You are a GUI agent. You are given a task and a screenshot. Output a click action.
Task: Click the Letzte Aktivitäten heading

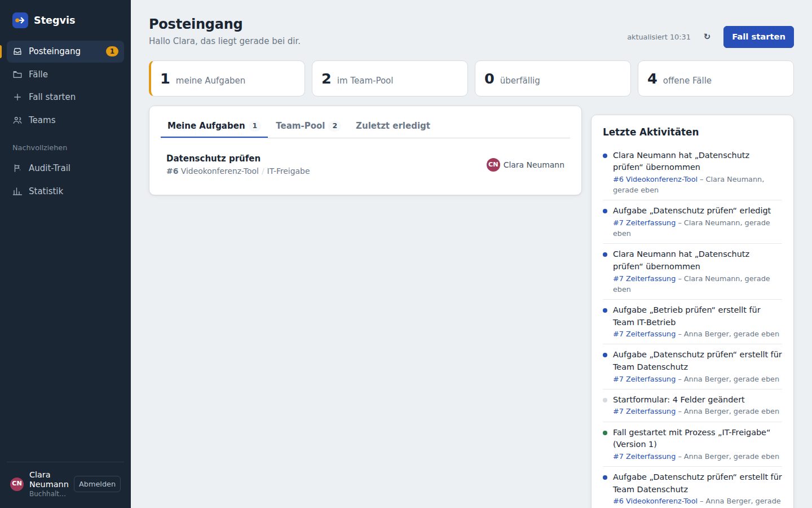point(651,132)
